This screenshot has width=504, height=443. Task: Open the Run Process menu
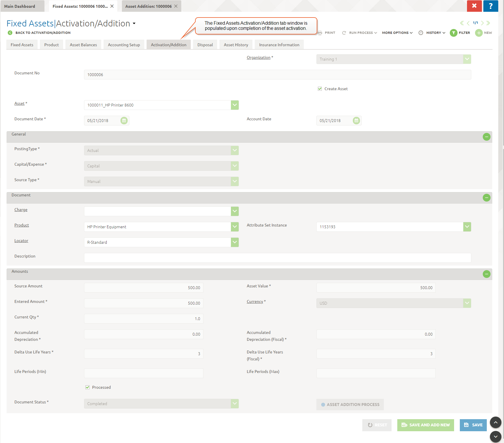coord(361,33)
